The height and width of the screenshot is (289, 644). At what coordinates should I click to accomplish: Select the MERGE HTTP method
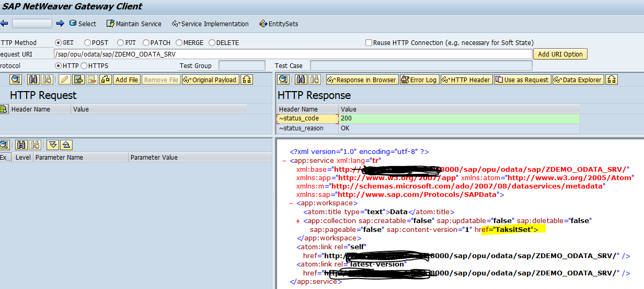[179, 43]
